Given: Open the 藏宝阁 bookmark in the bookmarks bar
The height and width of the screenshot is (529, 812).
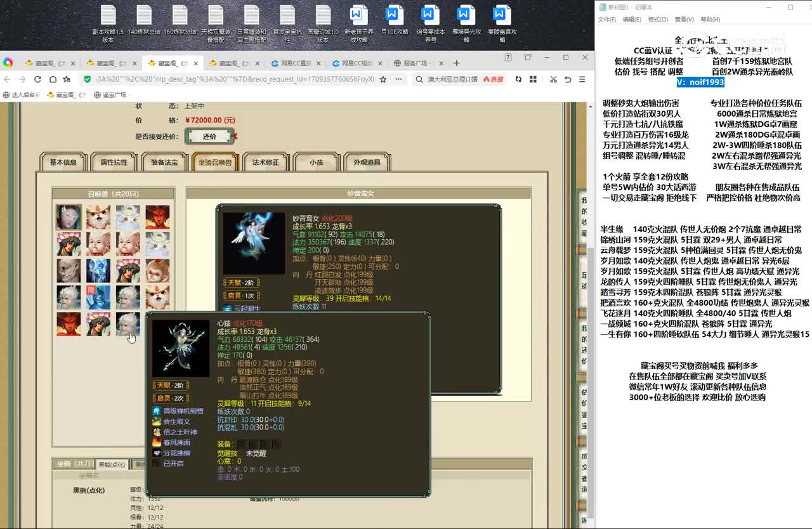Looking at the screenshot, I should pyautogui.click(x=65, y=95).
